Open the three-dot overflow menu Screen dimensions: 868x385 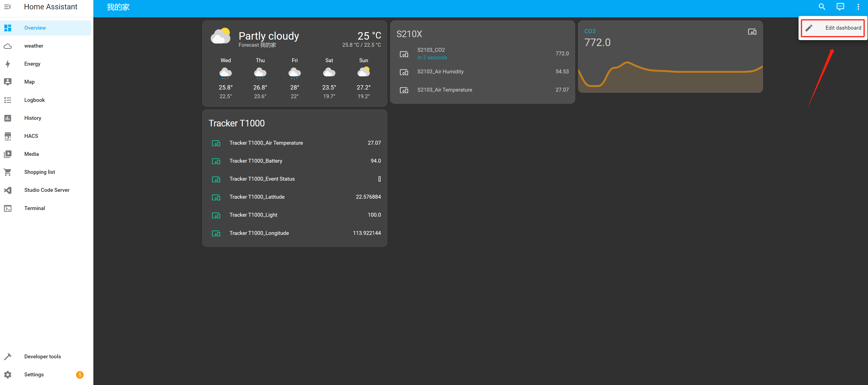(x=858, y=7)
